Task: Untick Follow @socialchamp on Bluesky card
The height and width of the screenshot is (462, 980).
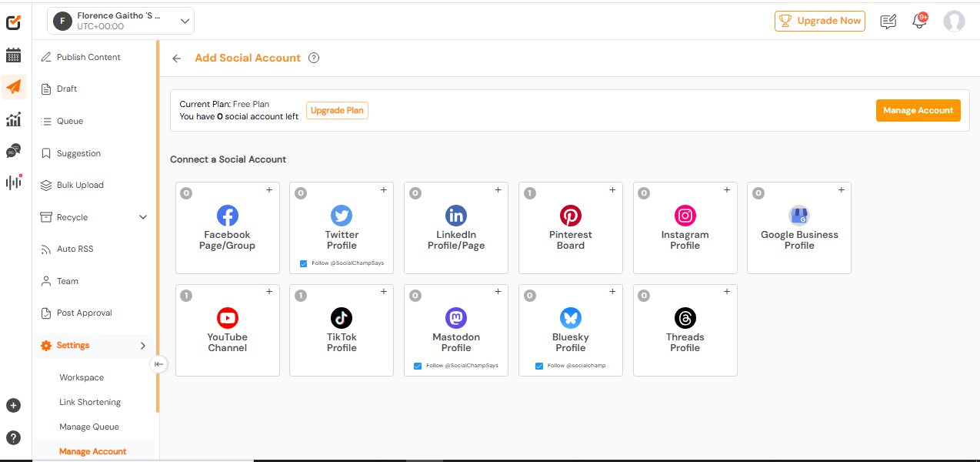Action: [540, 366]
